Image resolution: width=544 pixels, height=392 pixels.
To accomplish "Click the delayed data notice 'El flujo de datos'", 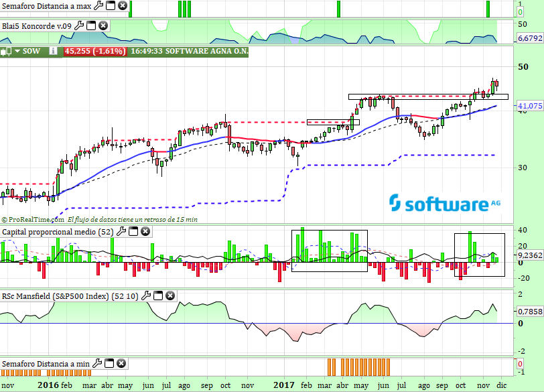I will point(133,219).
